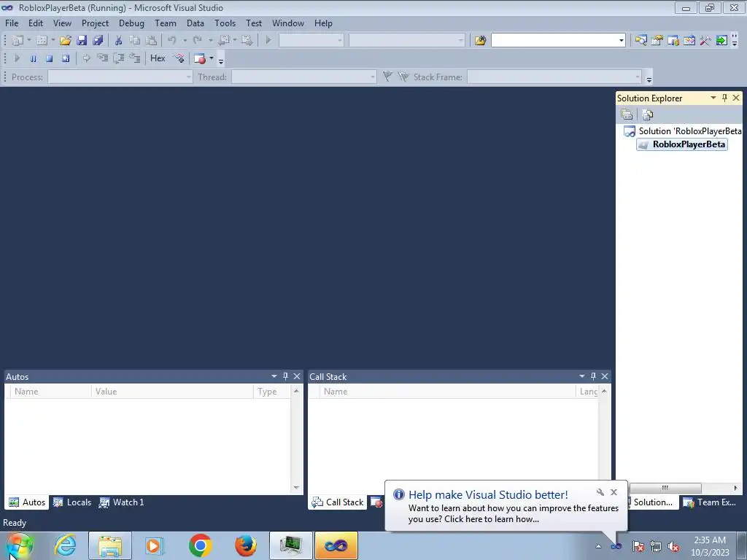747x560 pixels.
Task: Click the New Project toolbar icon
Action: point(18,41)
